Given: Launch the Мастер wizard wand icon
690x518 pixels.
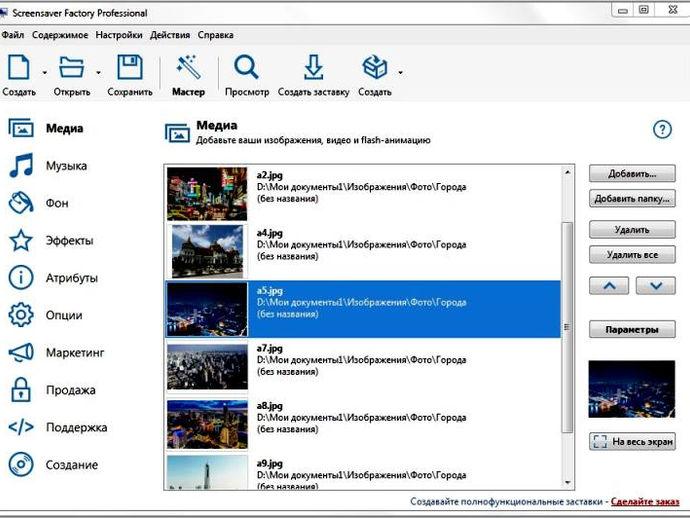Looking at the screenshot, I should [x=188, y=67].
